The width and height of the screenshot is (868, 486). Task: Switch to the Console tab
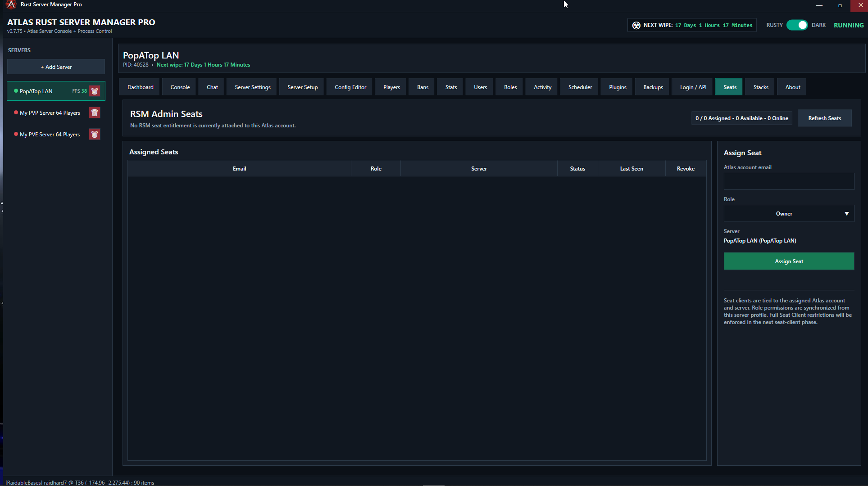point(180,87)
